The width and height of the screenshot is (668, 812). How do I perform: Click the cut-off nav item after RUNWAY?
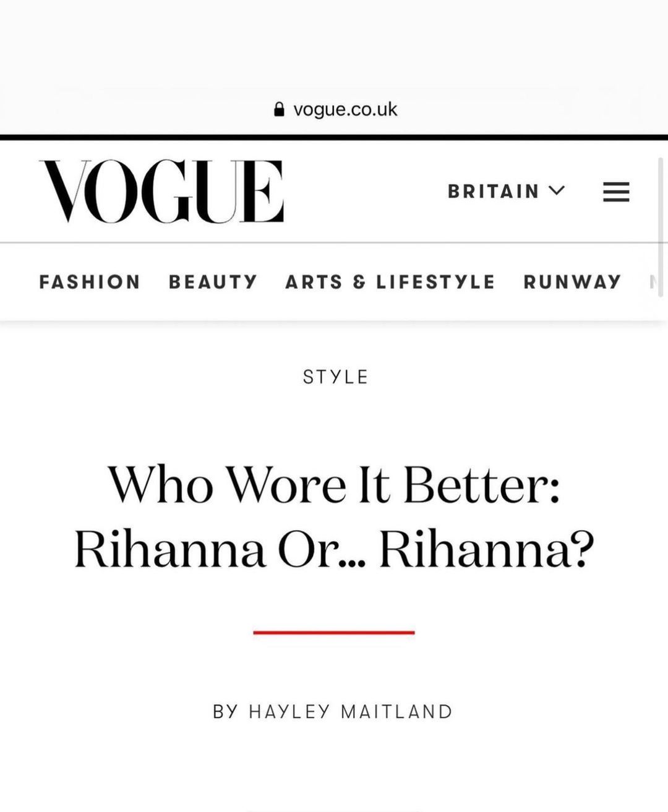point(652,282)
